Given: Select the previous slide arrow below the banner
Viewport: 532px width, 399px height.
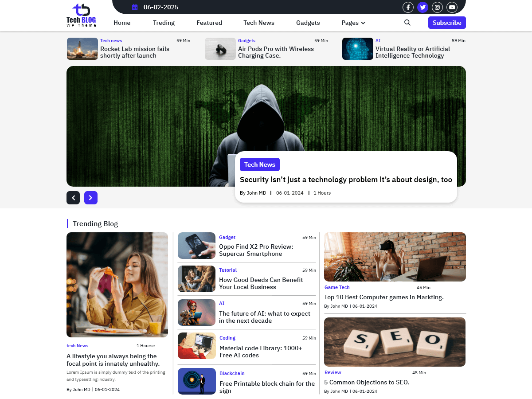Looking at the screenshot, I should click(73, 198).
